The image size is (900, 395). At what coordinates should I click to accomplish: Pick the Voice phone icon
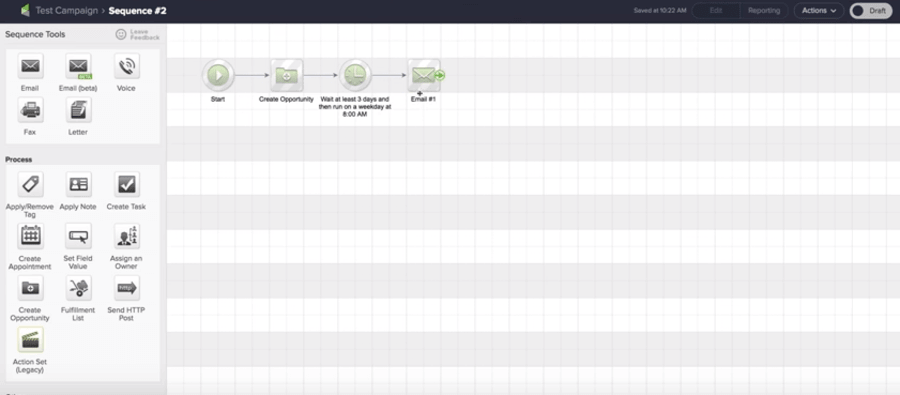point(126,67)
